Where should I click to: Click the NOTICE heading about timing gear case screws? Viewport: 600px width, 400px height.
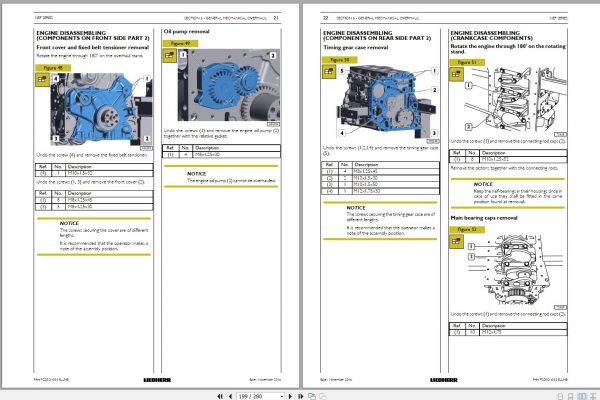click(x=356, y=208)
